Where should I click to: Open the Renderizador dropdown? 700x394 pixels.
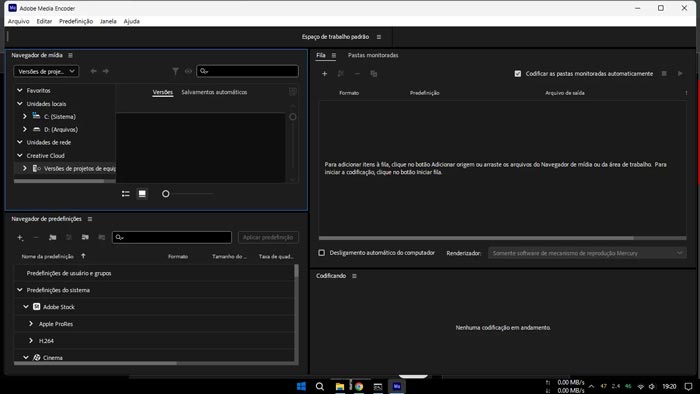pyautogui.click(x=587, y=253)
